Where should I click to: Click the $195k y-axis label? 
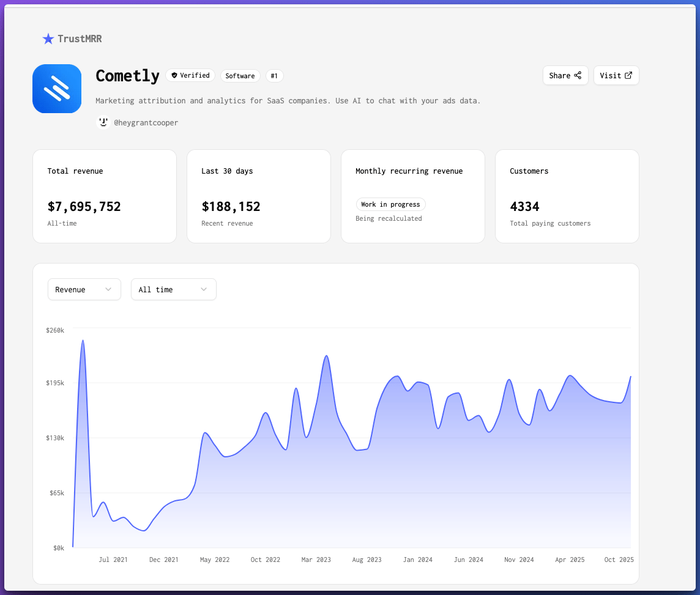[x=55, y=383]
